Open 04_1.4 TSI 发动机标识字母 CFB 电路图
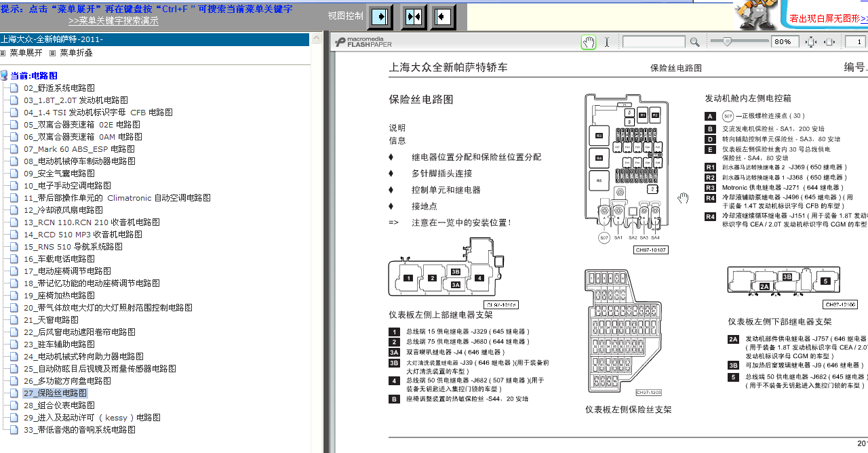Viewport: 868px width, 453px height. (98, 113)
